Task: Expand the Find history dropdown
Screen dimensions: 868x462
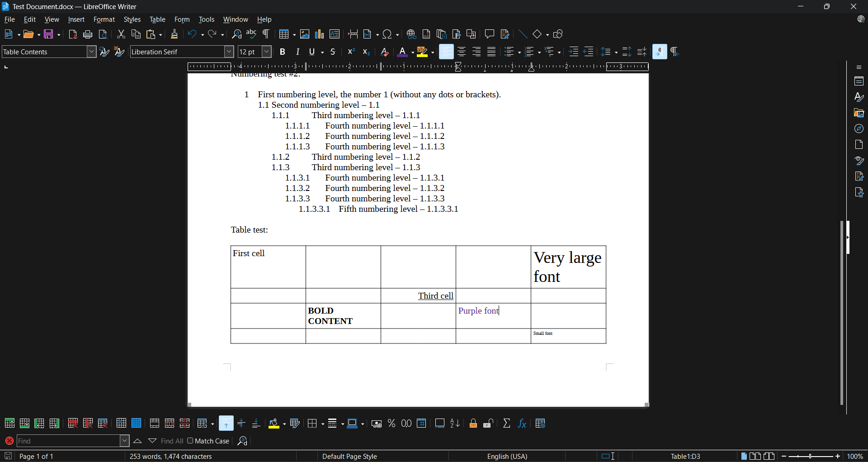Action: point(124,441)
